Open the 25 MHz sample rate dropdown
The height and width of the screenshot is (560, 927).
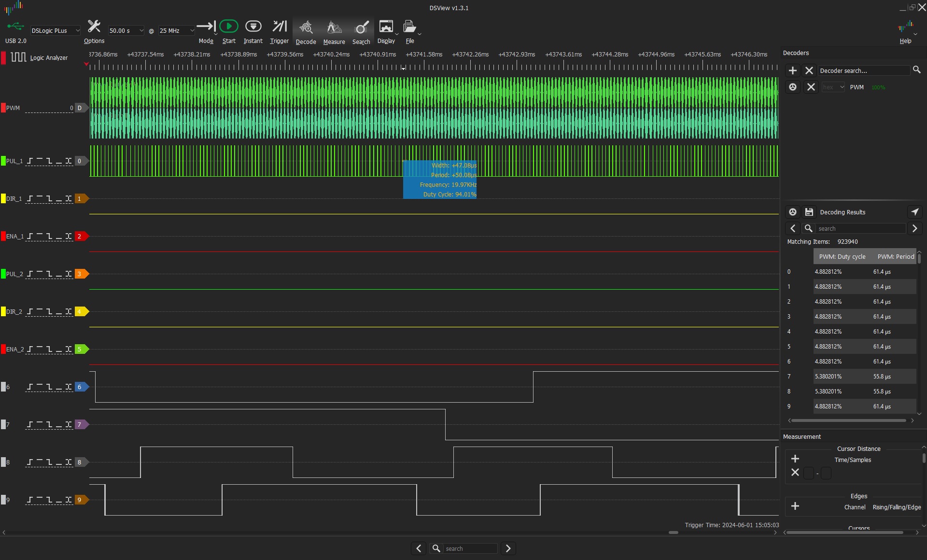pos(176,31)
